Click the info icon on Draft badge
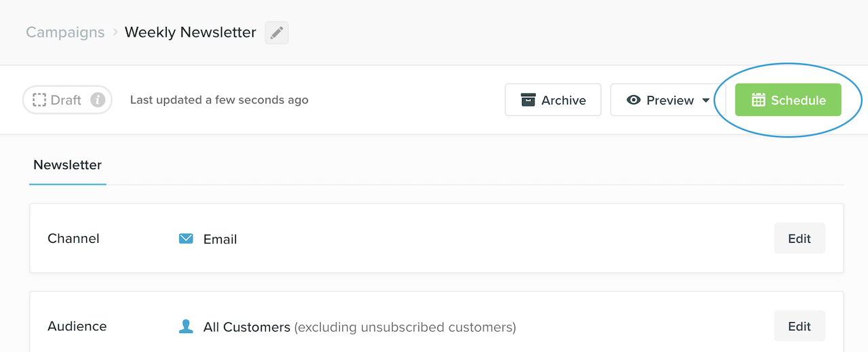The image size is (868, 352). click(98, 100)
